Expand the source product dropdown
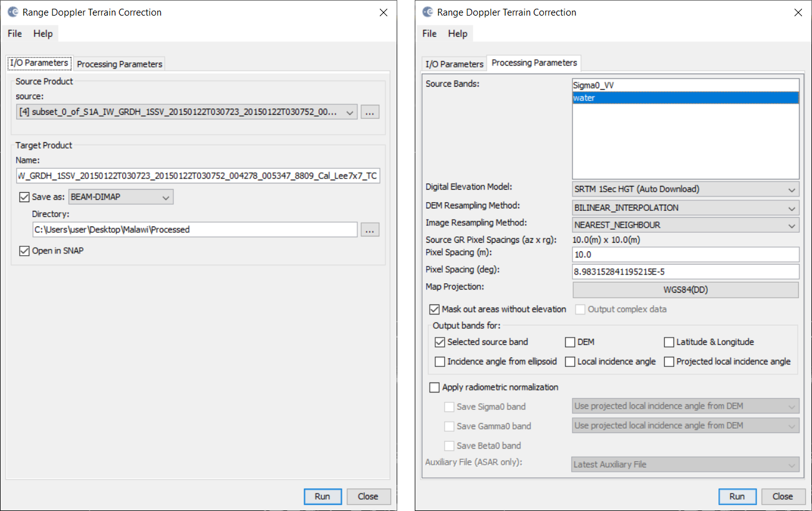 click(x=186, y=113)
